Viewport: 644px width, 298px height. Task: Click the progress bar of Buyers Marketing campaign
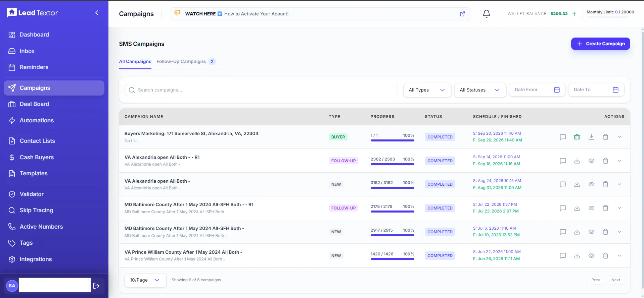pos(392,140)
